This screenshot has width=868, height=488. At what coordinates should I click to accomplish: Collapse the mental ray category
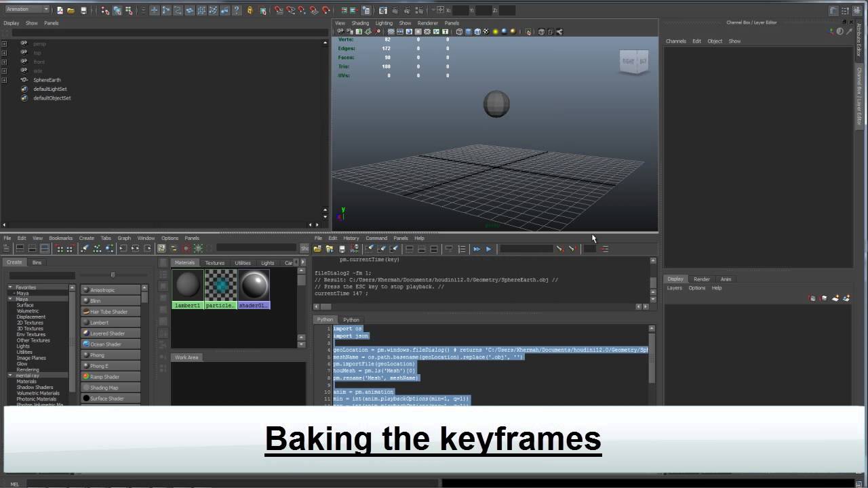click(11, 375)
